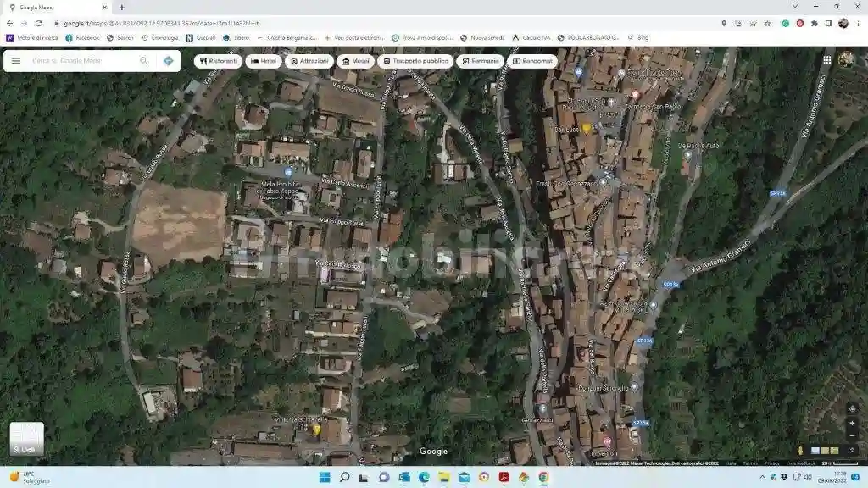Expand the imagery strip with double chevron
This screenshot has height=488, width=868.
pyautogui.click(x=852, y=451)
